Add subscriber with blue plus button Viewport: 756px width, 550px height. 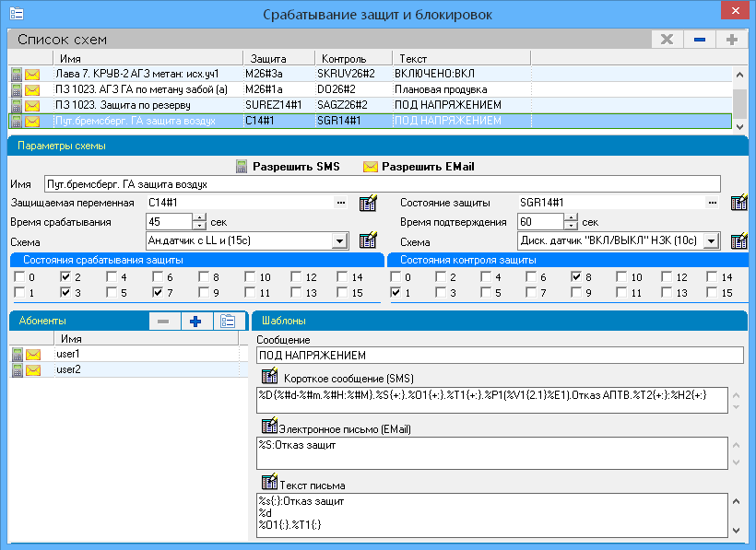[195, 322]
